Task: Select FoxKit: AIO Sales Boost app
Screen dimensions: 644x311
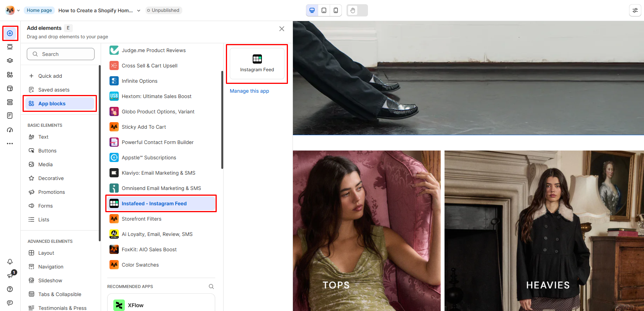Action: pos(161,249)
